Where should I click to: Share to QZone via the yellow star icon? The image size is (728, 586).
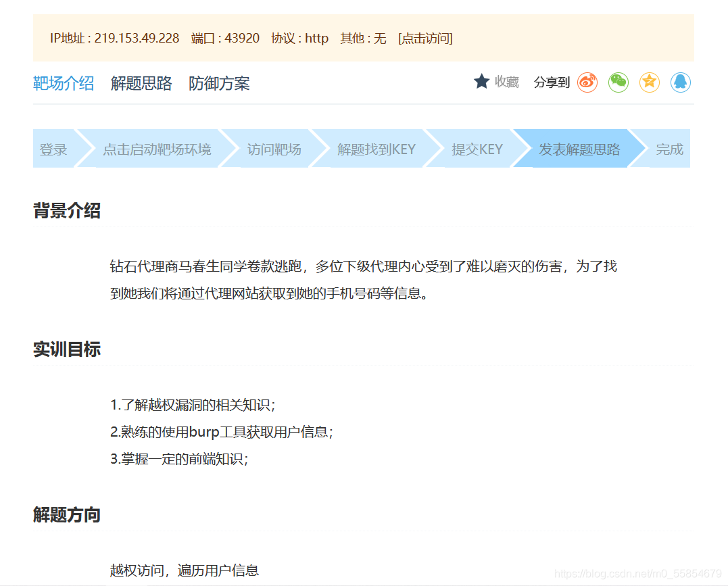pyautogui.click(x=650, y=82)
